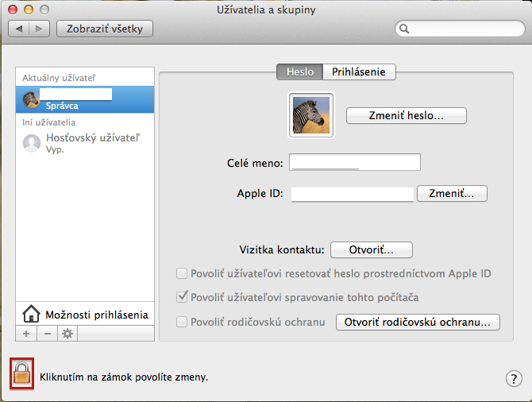Minimize the window with the yellow button
The width and height of the screenshot is (532, 402).
29,10
